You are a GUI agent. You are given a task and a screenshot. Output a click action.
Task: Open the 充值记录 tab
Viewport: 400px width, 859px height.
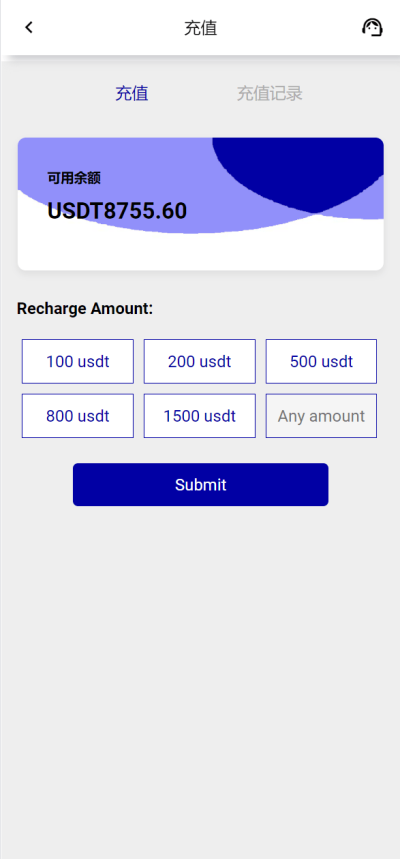[x=270, y=94]
